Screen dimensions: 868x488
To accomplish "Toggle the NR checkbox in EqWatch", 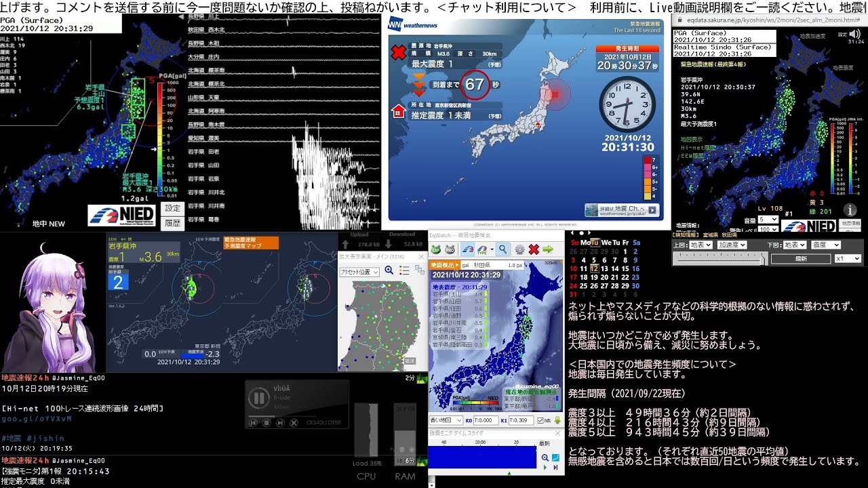I will pos(540,421).
